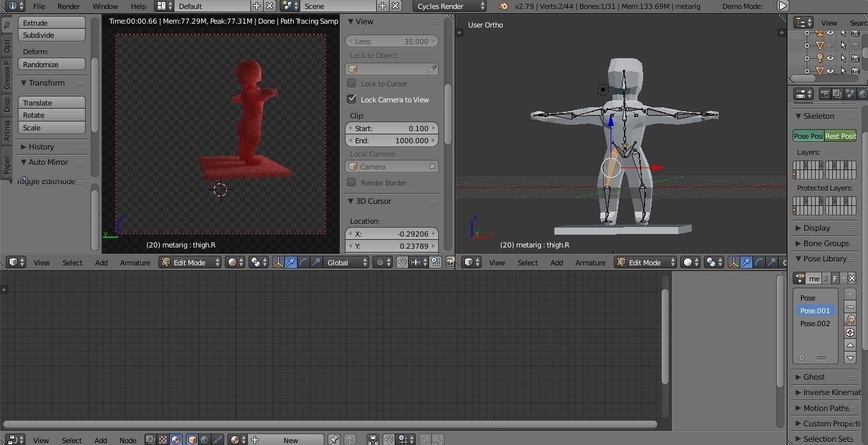Open the Render properties tab icon

(x=825, y=94)
